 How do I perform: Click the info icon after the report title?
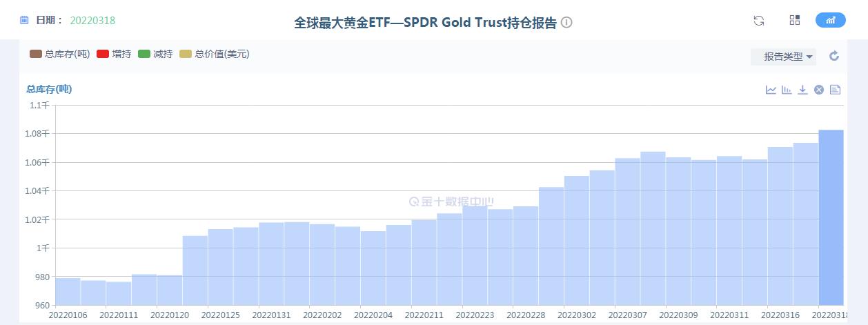tap(566, 22)
